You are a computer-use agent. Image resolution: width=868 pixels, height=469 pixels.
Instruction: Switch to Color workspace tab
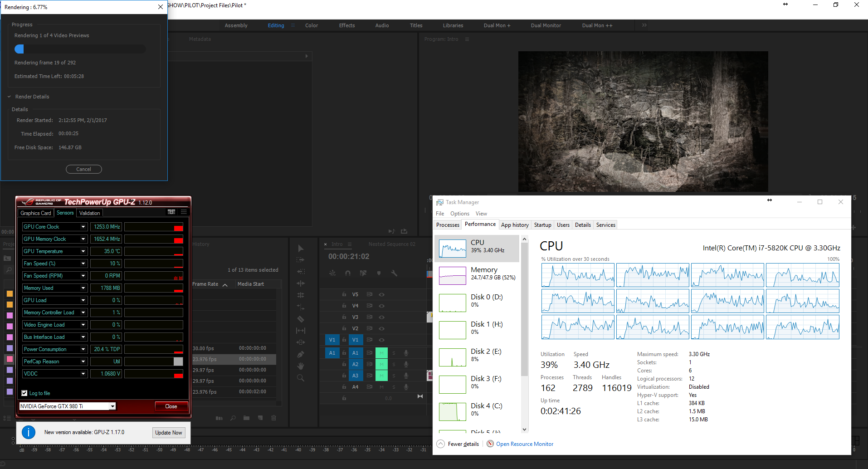(311, 25)
